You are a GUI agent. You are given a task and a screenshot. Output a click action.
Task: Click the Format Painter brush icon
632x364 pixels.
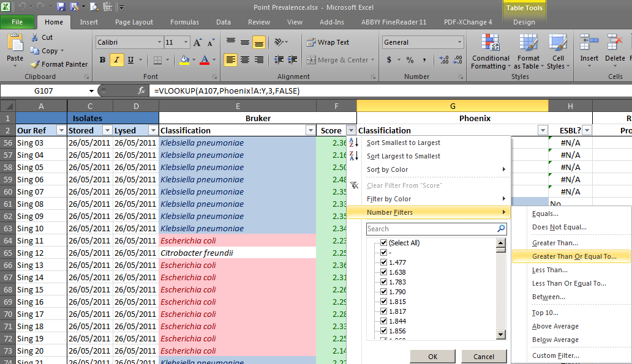pyautogui.click(x=35, y=64)
